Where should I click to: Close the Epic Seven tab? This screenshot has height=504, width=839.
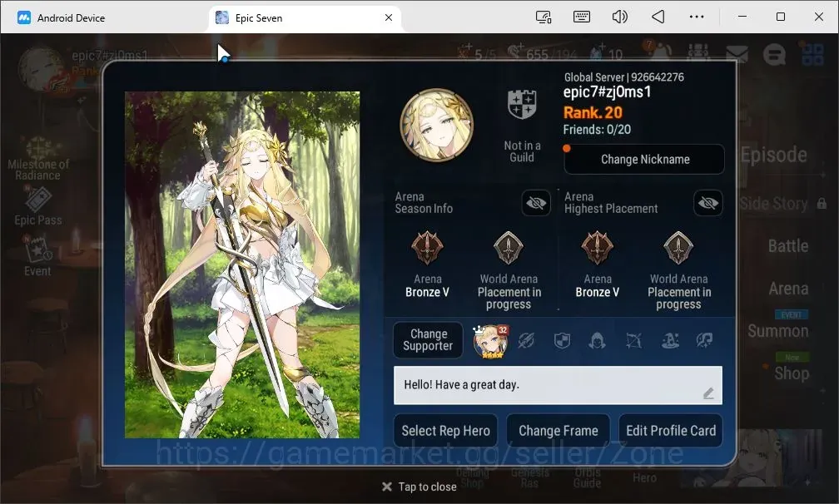(389, 17)
